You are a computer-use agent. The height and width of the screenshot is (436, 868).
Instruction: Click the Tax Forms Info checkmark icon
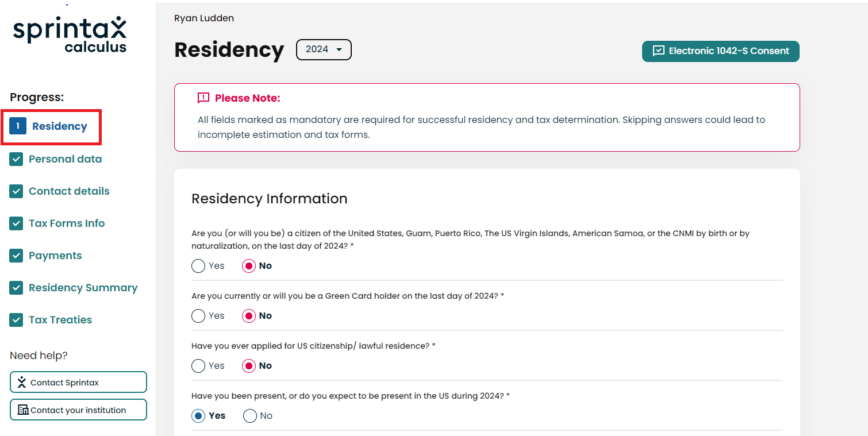(16, 223)
